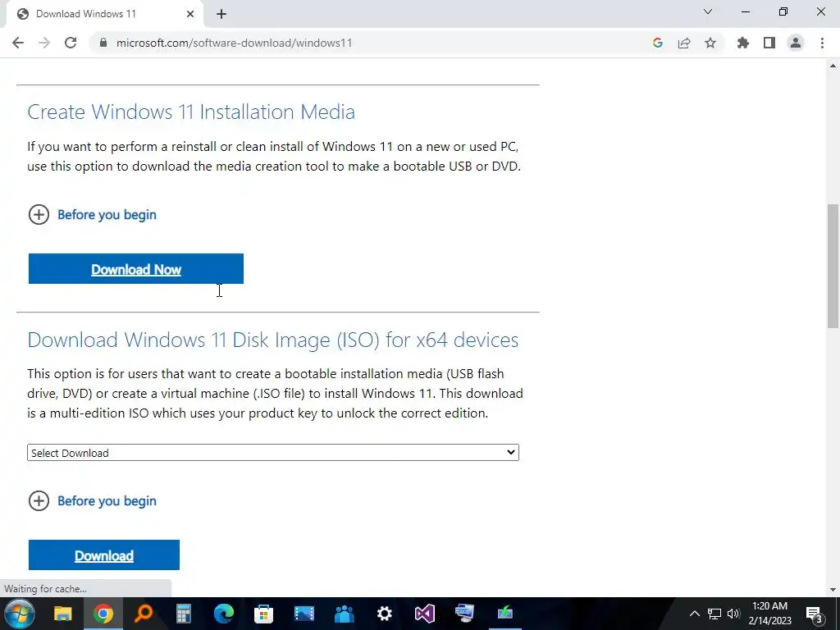Open File Explorer from the taskbar
The height and width of the screenshot is (630, 840).
click(x=62, y=614)
